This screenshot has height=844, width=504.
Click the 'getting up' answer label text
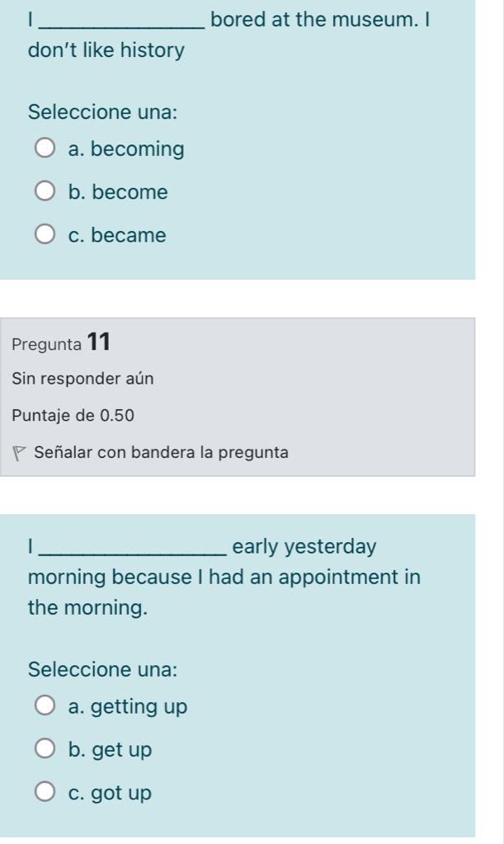pos(139,707)
